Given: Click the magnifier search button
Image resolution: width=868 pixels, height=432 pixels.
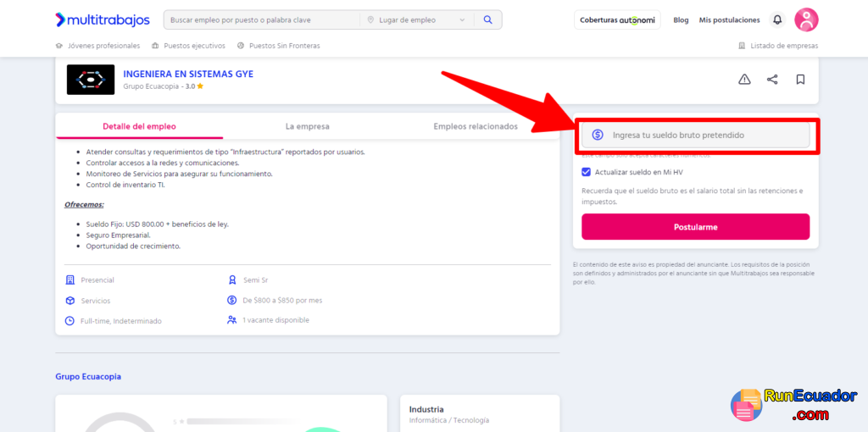Looking at the screenshot, I should 487,20.
